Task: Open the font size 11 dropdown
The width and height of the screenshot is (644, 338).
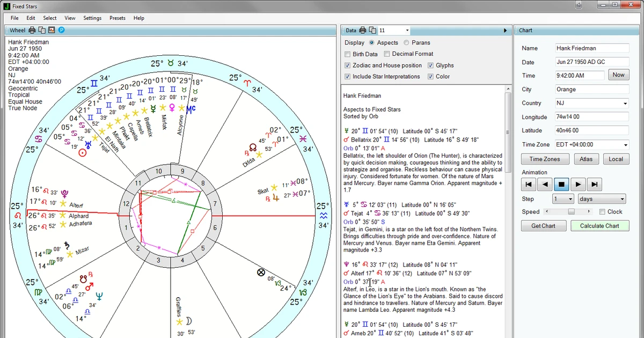Action: [x=407, y=31]
